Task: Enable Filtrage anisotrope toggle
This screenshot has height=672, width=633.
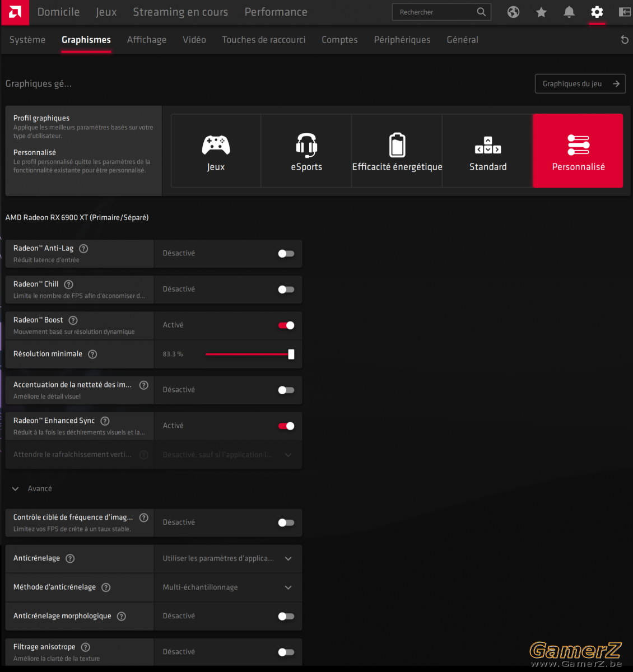Action: 286,652
